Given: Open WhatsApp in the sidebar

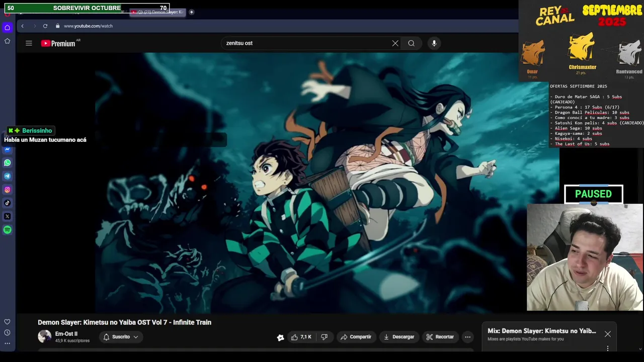Looking at the screenshot, I should click(7, 162).
